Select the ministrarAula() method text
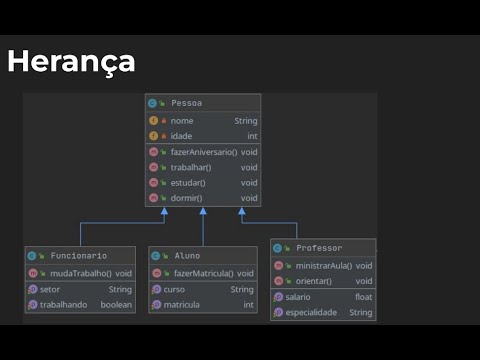 324,266
